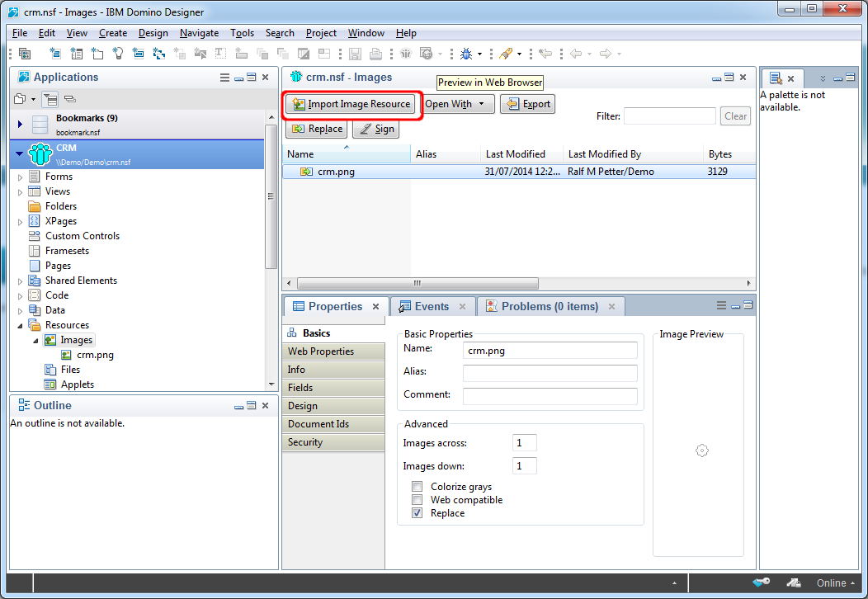The height and width of the screenshot is (599, 868).
Task: Click the Bookmarks database icon
Action: tap(40, 124)
